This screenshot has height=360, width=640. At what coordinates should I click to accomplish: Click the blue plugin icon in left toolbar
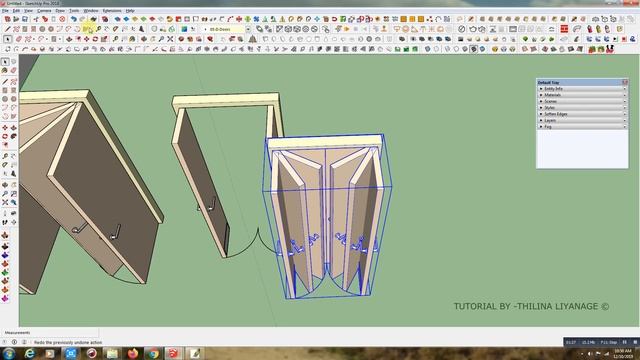click(5, 255)
